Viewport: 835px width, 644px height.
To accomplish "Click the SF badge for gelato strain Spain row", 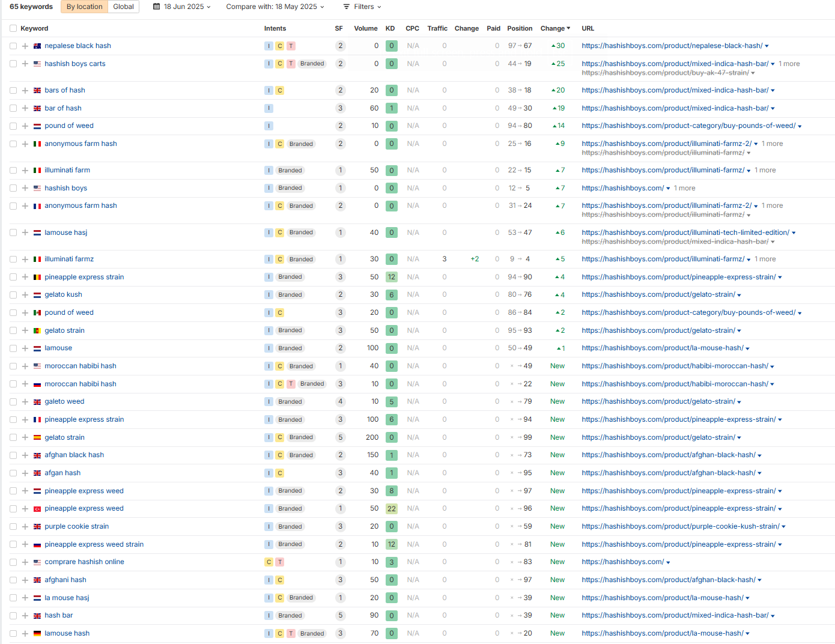I will 341,437.
